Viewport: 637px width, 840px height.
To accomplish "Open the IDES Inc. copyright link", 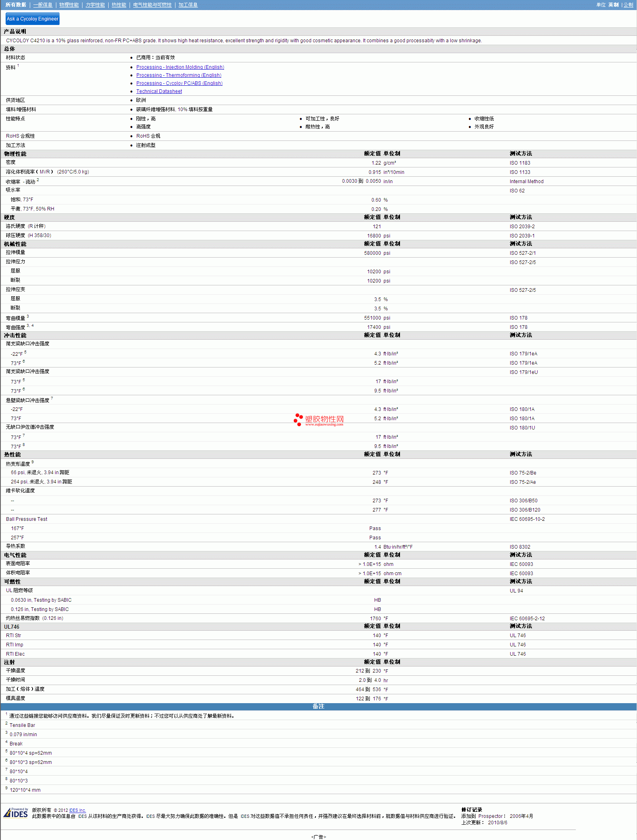I will [77, 810].
